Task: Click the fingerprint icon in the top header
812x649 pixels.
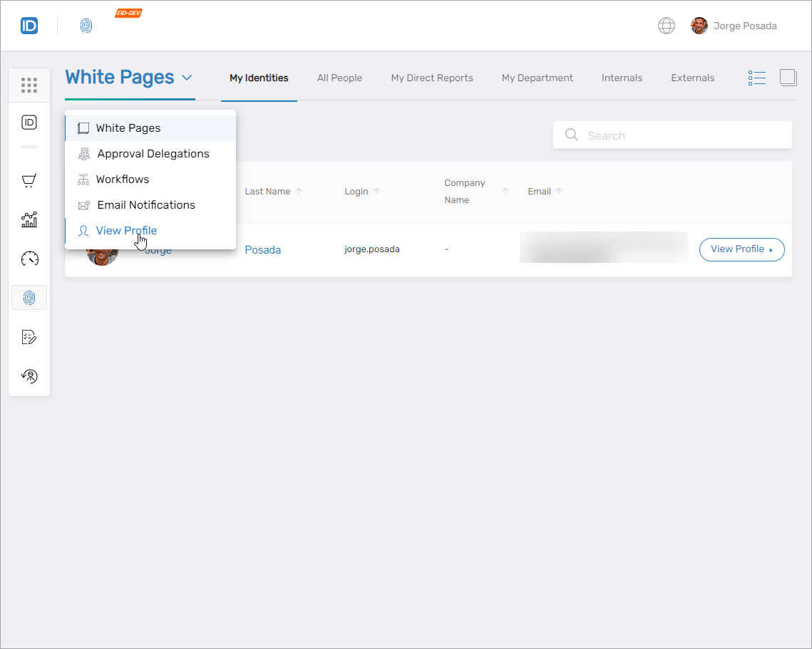Action: pyautogui.click(x=86, y=26)
